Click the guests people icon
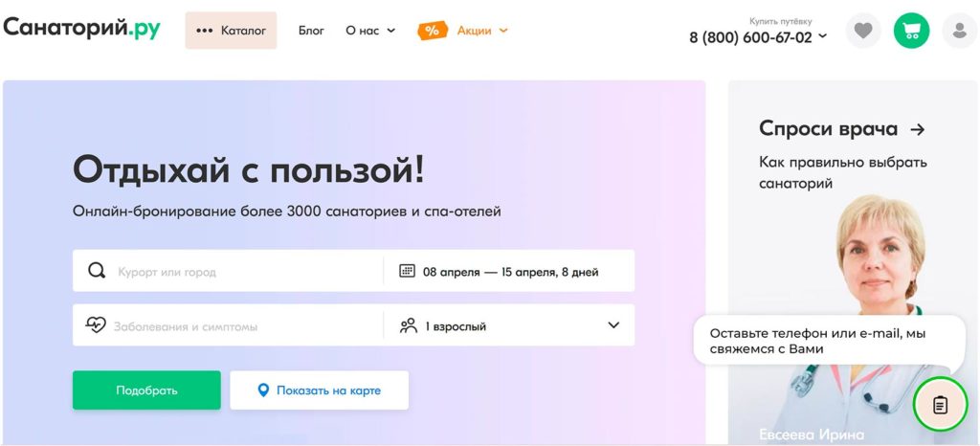Screen dimensions: 980x446 click(409, 325)
